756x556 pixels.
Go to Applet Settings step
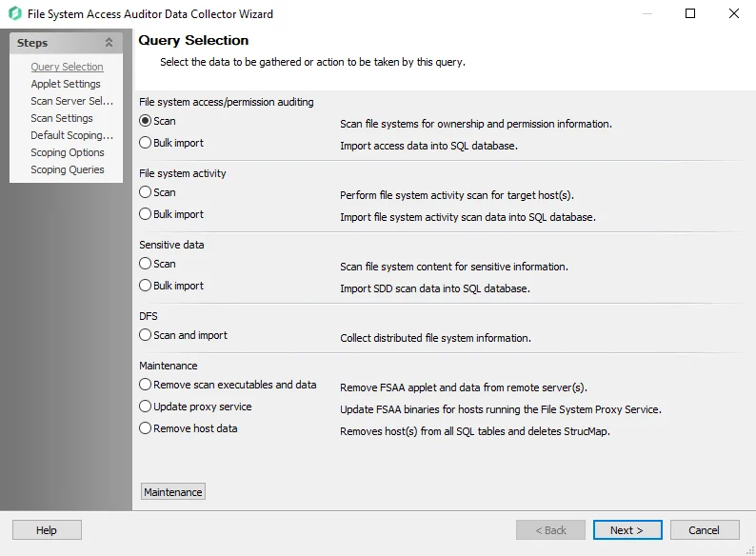click(x=66, y=84)
